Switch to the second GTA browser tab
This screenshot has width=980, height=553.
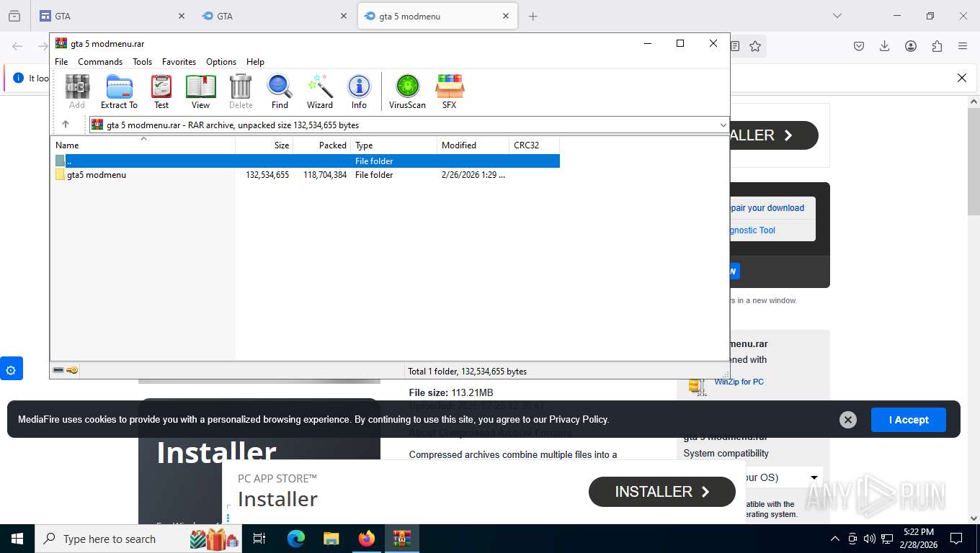[x=275, y=16]
